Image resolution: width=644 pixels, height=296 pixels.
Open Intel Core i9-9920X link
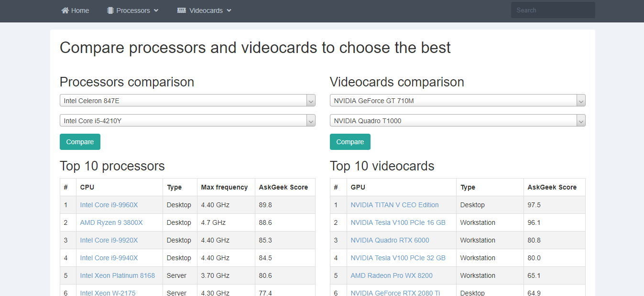(109, 240)
